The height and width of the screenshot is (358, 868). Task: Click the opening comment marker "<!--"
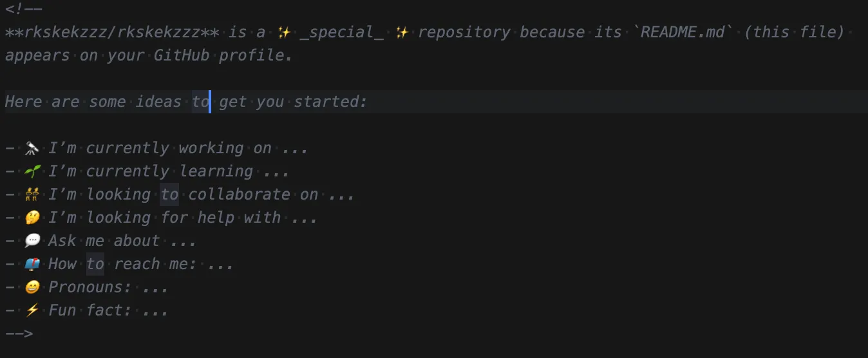coord(23,9)
